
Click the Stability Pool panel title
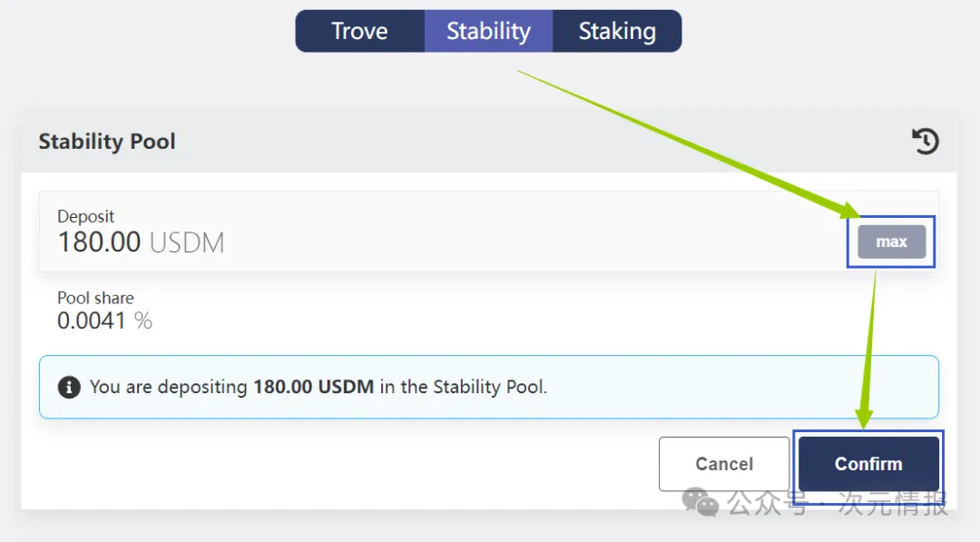[x=107, y=142]
